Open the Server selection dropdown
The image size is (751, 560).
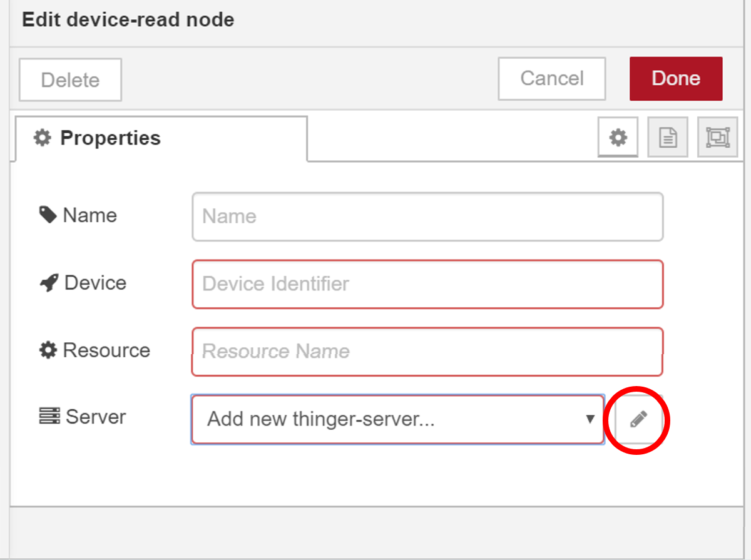[388, 419]
